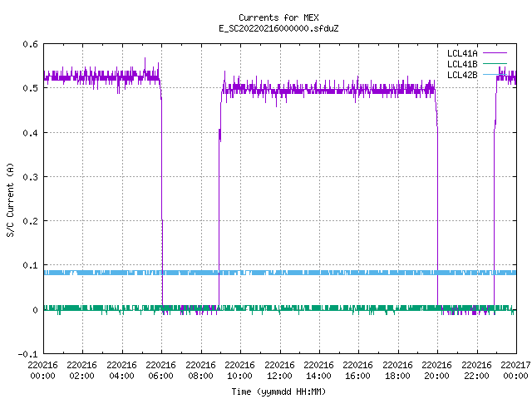Click the x-axis tick '220216 08:00'
This screenshot has height=399, width=532.
click(x=201, y=371)
